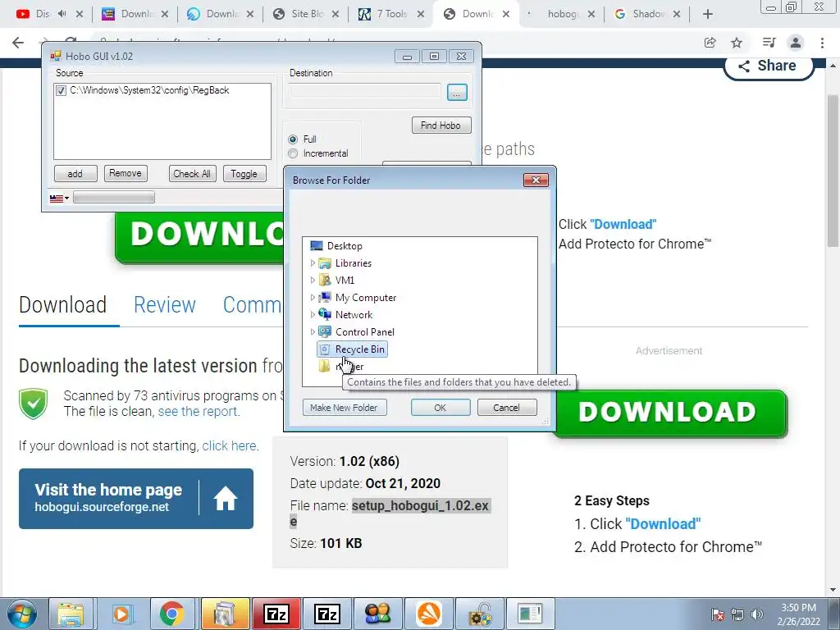Click the Destination path field
The height and width of the screenshot is (630, 840).
point(365,91)
